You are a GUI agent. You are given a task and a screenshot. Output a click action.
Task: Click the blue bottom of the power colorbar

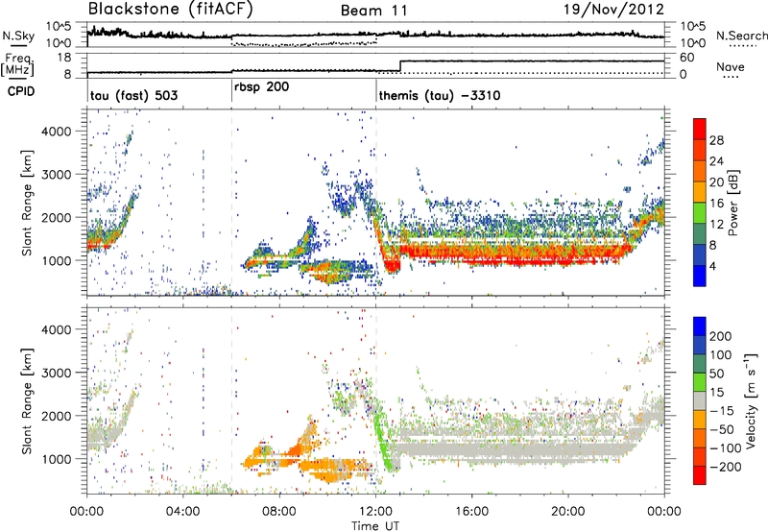(700, 276)
